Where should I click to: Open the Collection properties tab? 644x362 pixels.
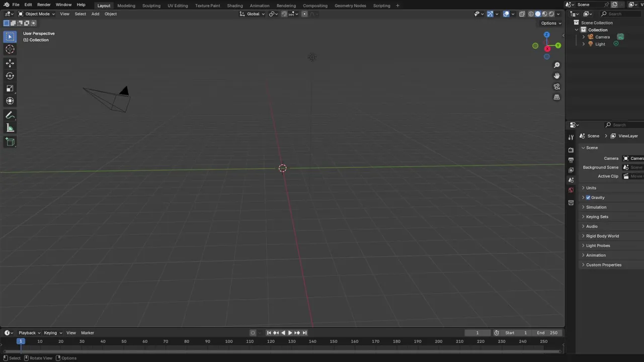click(571, 203)
